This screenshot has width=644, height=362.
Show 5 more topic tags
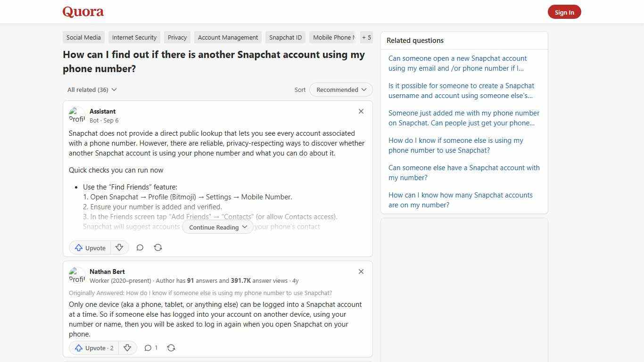pos(366,37)
